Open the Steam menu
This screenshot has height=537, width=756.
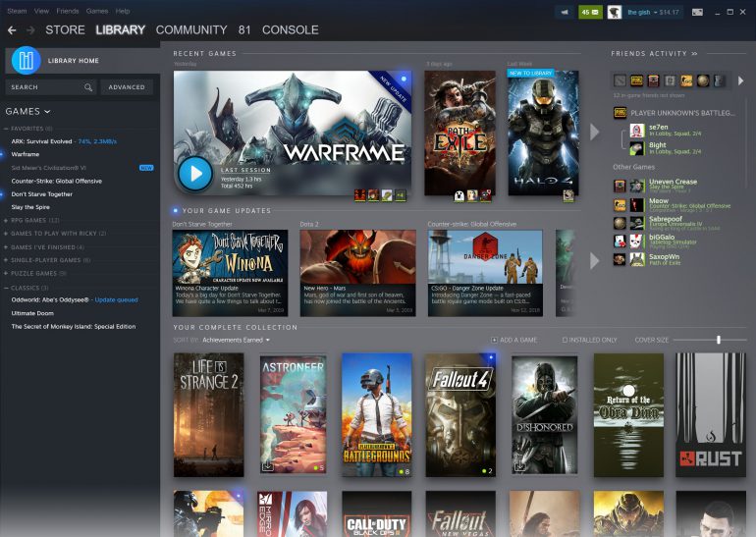17,11
